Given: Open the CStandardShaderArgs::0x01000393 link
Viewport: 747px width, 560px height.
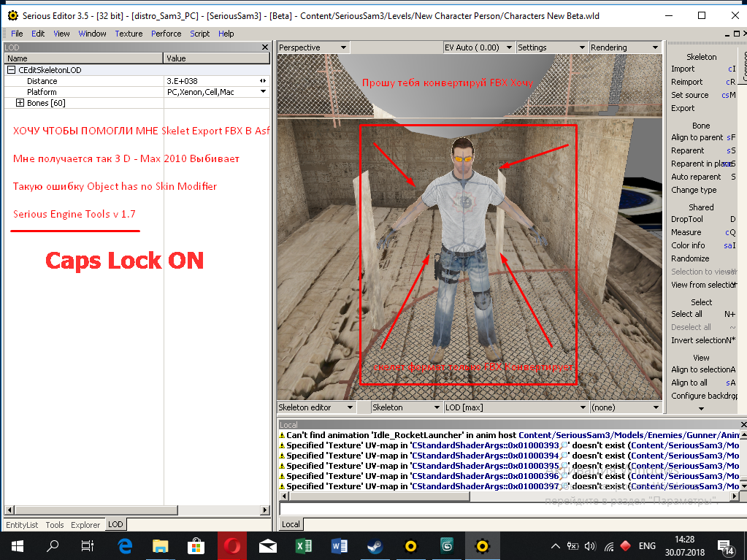Looking at the screenshot, I should click(485, 445).
